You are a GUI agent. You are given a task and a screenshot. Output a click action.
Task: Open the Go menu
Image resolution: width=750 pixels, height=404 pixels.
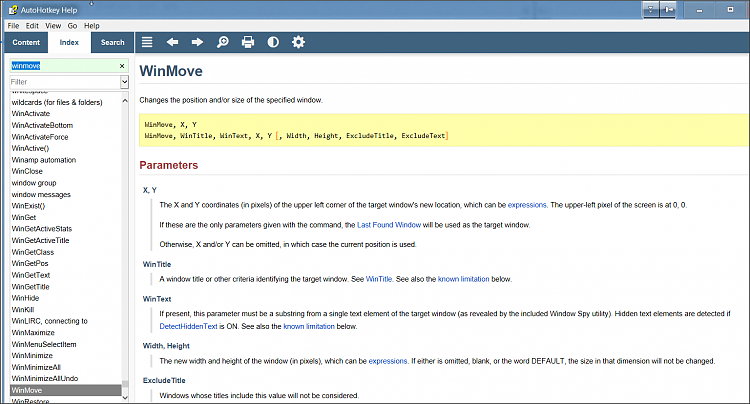(72, 26)
